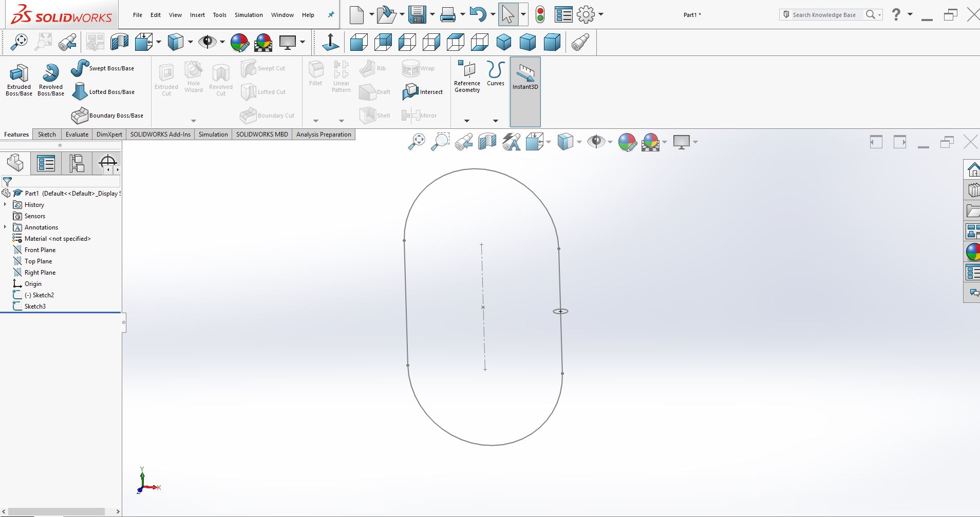Open the File menu

(x=138, y=15)
